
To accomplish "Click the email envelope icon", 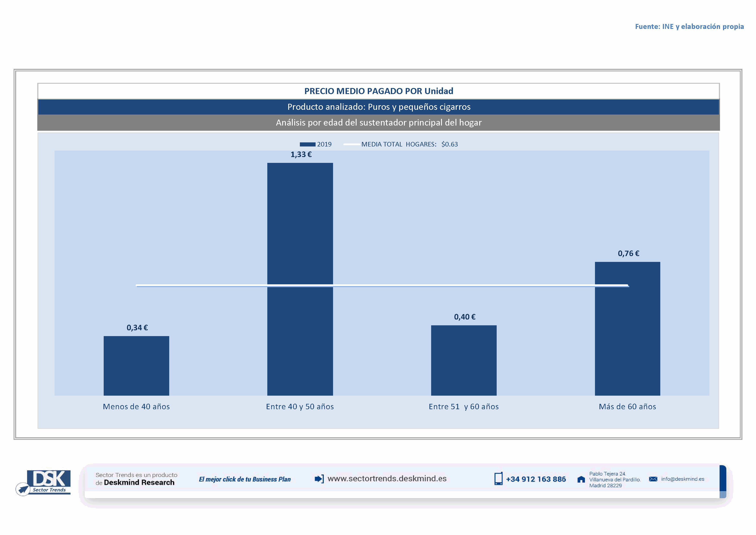I will point(653,479).
